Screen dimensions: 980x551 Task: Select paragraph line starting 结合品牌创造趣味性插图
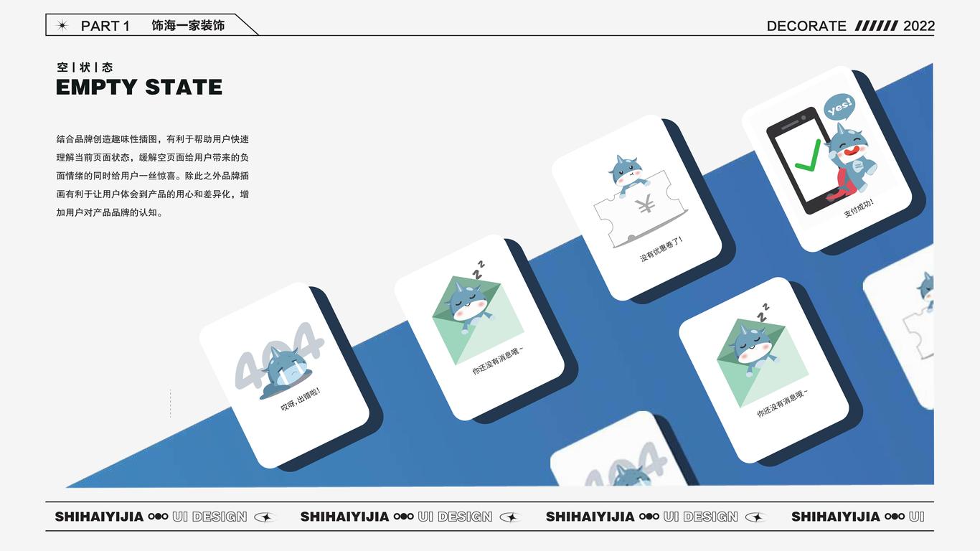coord(153,139)
